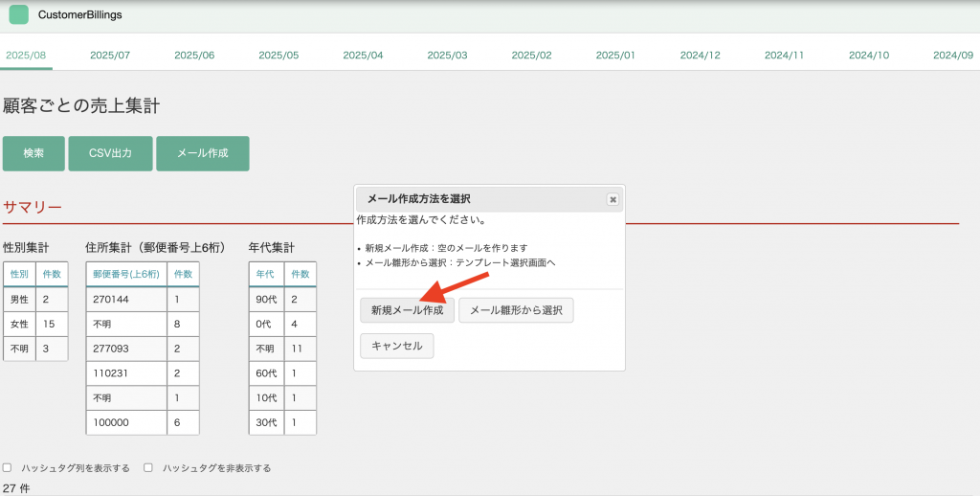The width and height of the screenshot is (980, 496).
Task: Select the 2025/01 tab
Action: pos(615,56)
